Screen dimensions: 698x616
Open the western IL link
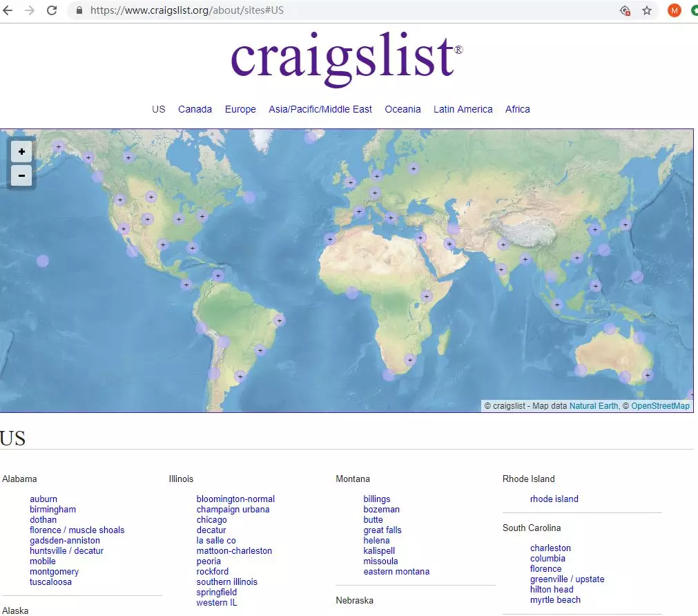pos(217,603)
